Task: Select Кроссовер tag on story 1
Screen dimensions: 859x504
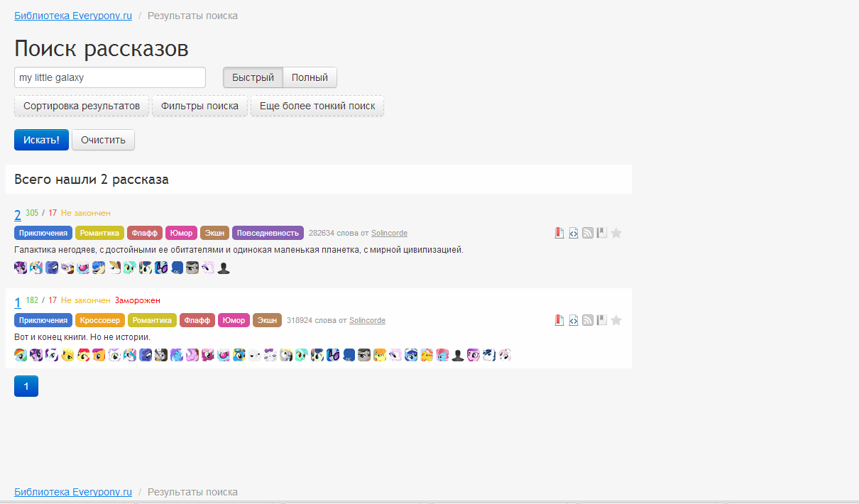Action: pos(100,320)
